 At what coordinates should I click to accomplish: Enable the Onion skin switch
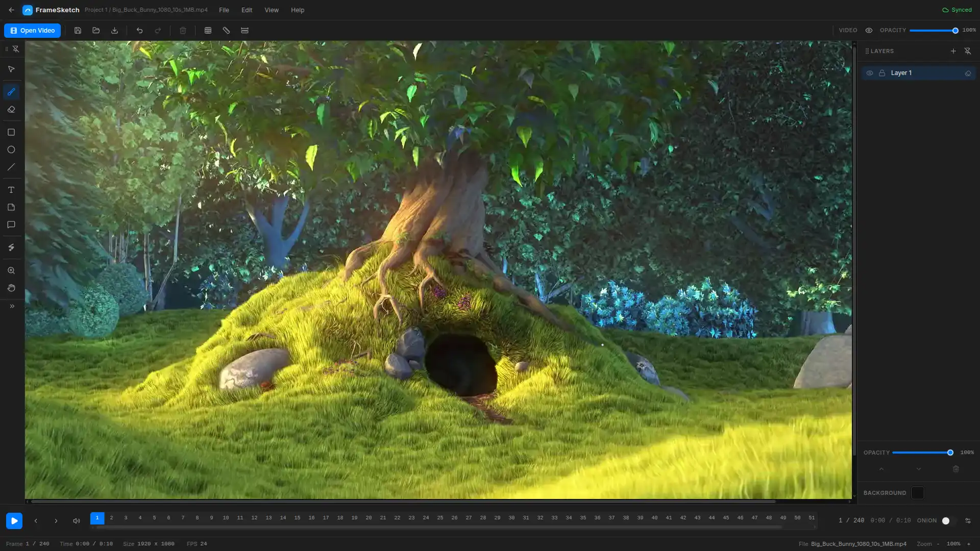[948, 521]
